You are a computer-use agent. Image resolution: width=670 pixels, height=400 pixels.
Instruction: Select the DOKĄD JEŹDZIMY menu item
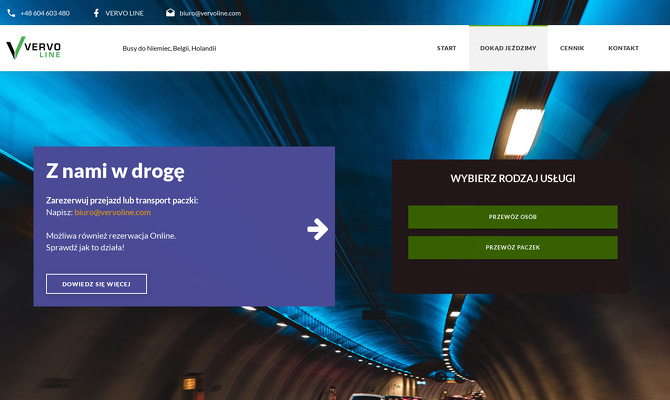(508, 48)
